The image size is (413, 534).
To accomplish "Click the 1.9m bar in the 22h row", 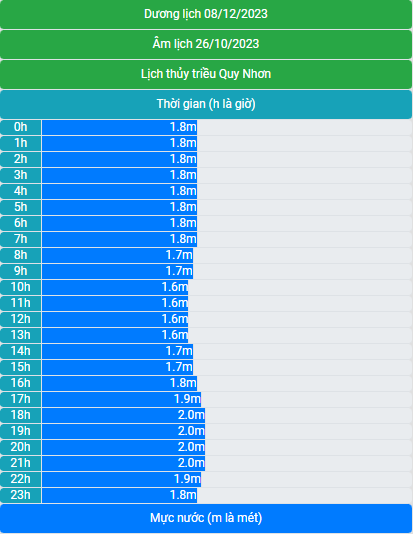I will (x=122, y=479).
